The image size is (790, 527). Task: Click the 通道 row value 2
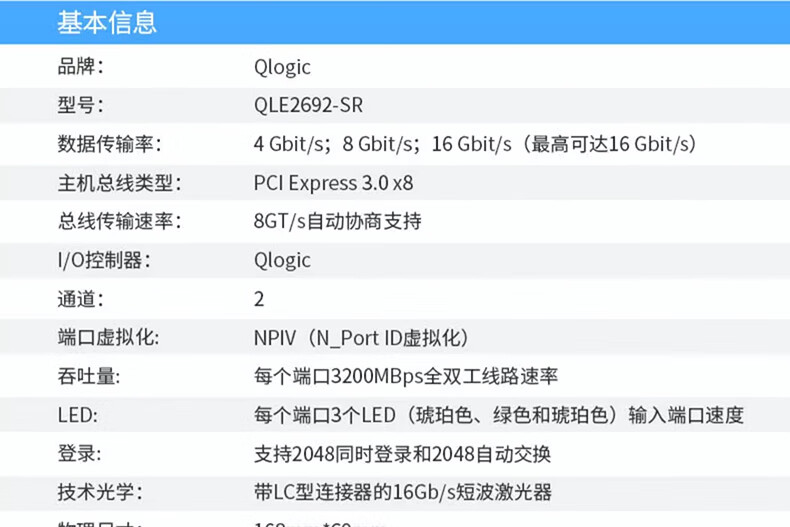(259, 299)
